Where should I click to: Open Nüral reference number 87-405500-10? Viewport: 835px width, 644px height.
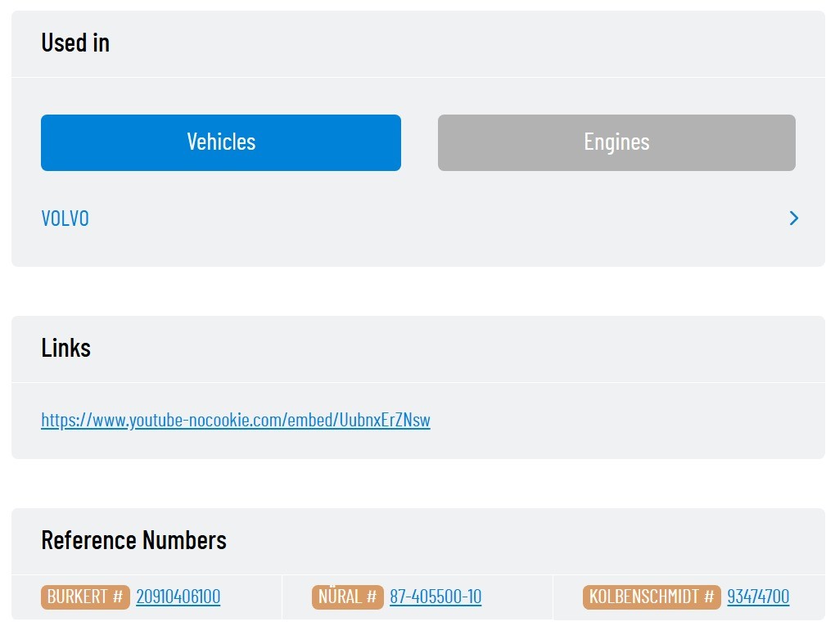[436, 597]
